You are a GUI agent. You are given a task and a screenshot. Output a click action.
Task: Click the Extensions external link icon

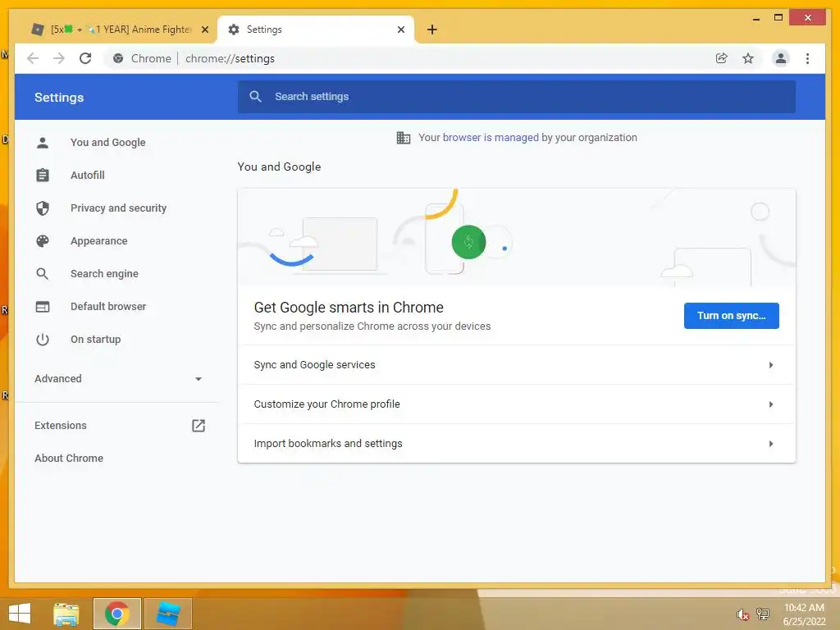[x=199, y=426]
